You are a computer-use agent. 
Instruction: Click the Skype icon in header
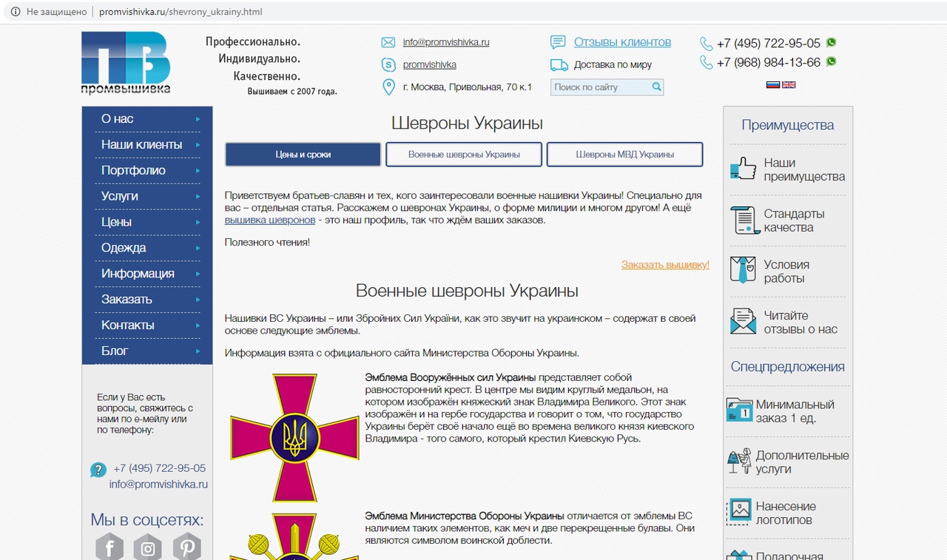pos(388,64)
